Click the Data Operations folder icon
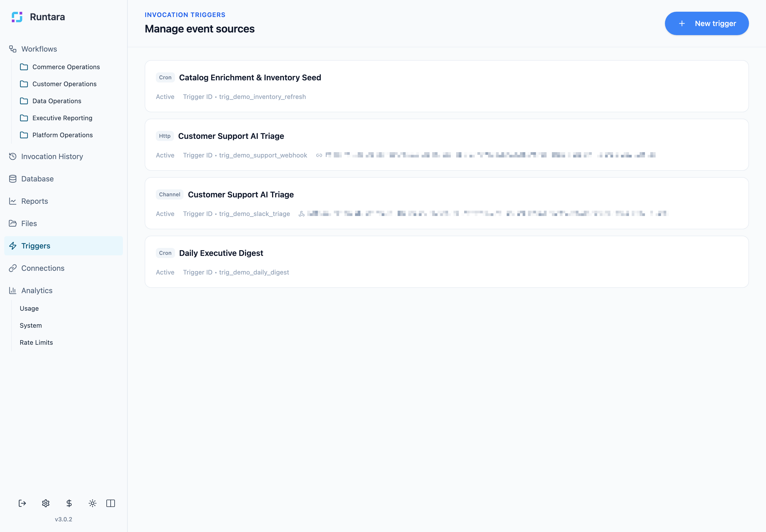The image size is (766, 532). (24, 101)
